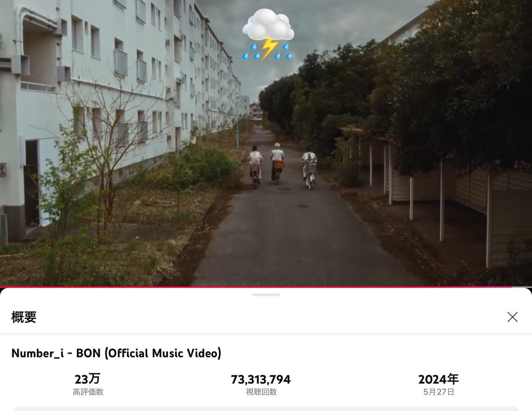Seek by clicking the red progress bar
The image size is (532, 411).
click(x=256, y=287)
